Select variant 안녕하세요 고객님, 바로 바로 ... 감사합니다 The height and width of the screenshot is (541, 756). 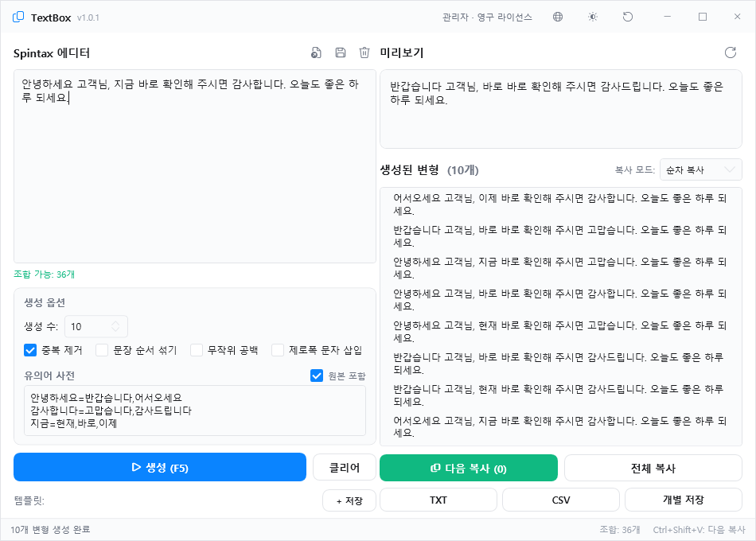tap(561, 299)
